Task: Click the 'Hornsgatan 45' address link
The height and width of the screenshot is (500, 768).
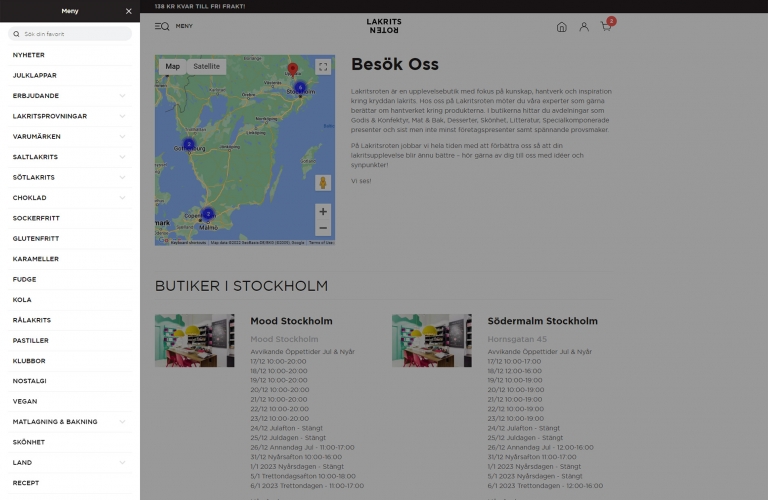Action: (517, 339)
